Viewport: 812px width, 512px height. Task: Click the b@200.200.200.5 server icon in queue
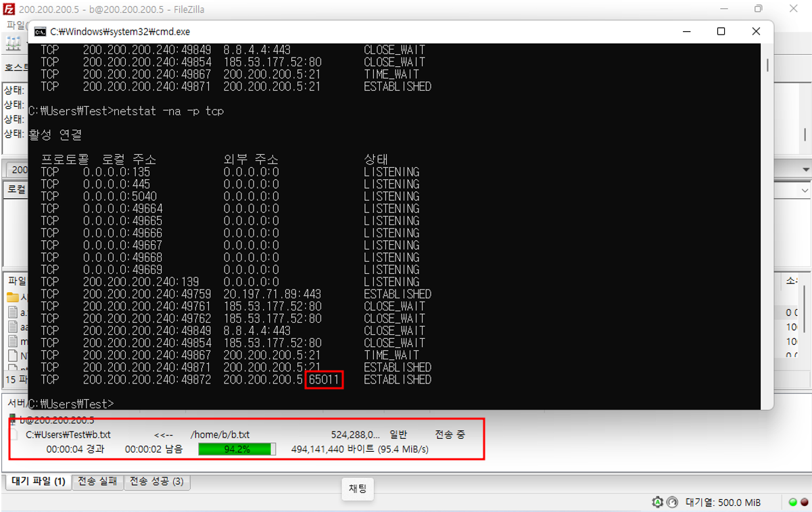coord(13,420)
